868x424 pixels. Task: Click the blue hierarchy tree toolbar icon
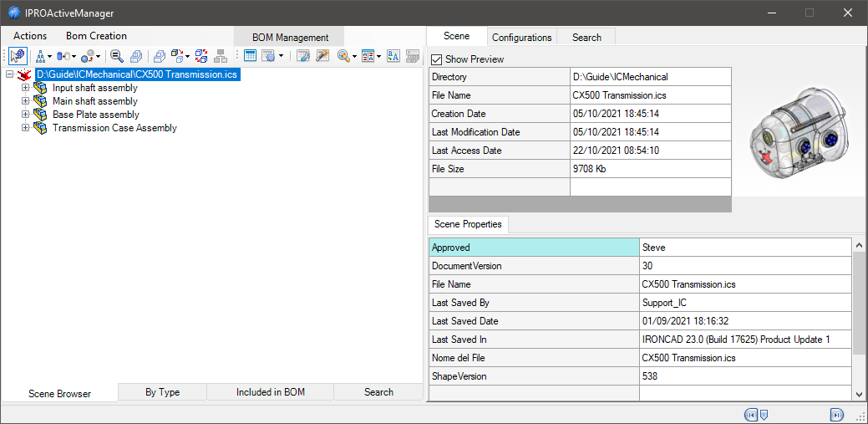point(40,55)
